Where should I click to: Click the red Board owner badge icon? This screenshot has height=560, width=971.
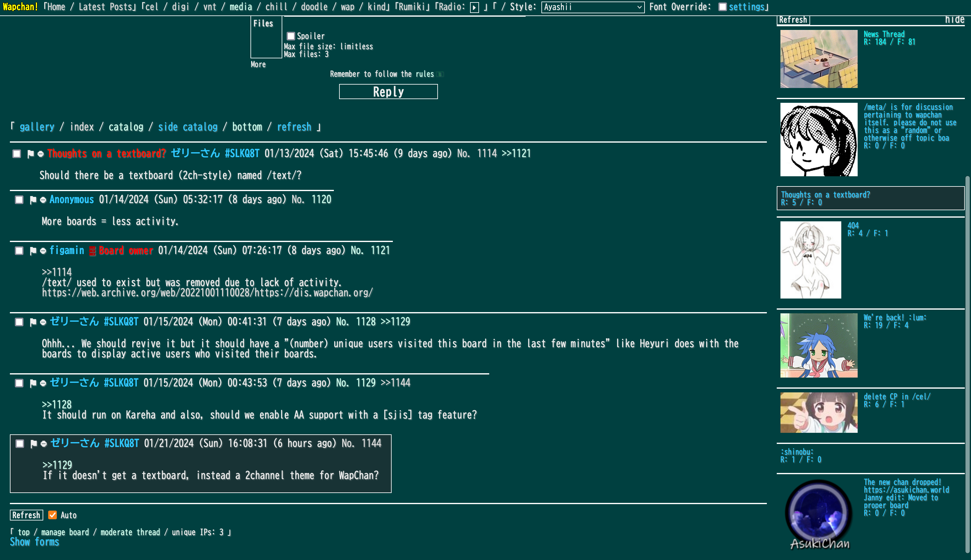point(92,251)
